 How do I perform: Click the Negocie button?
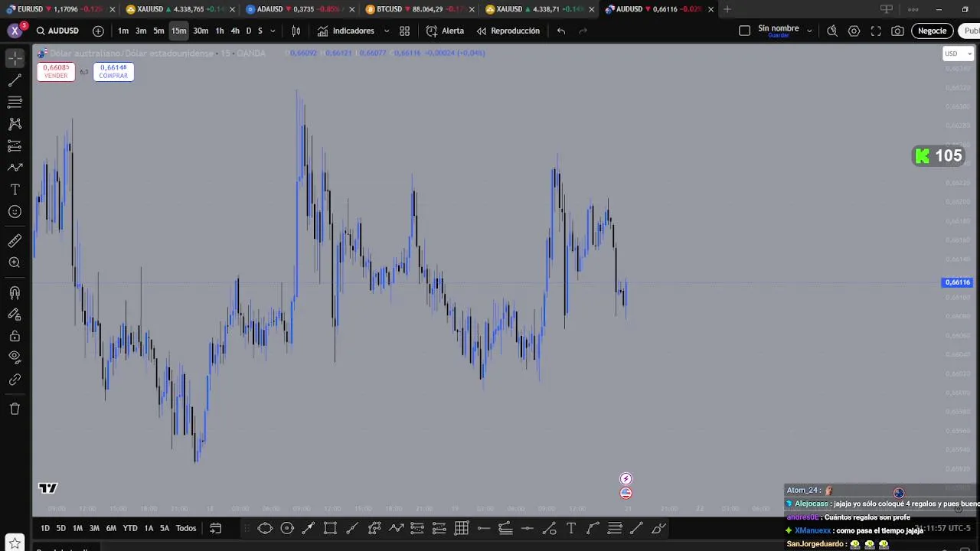tap(932, 31)
